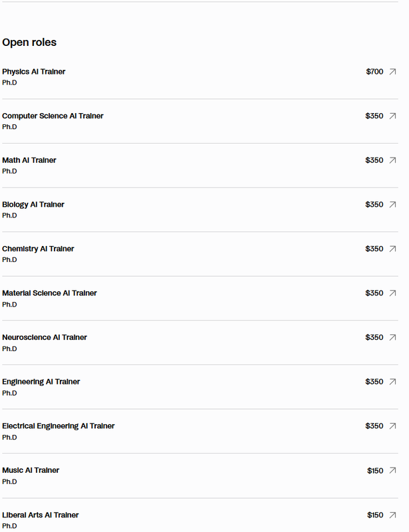Click arrow icon next to Chemistry AI Trainer

coord(392,249)
